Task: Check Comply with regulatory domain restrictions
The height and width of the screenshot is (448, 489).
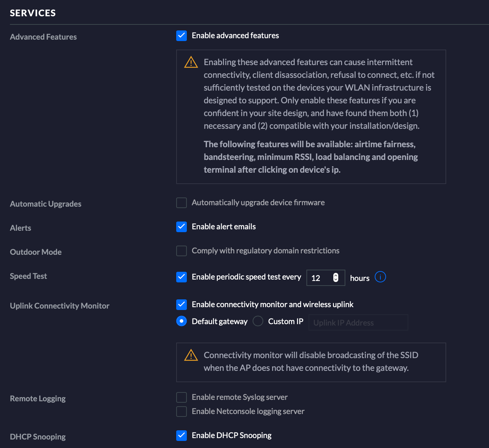Action: tap(182, 251)
